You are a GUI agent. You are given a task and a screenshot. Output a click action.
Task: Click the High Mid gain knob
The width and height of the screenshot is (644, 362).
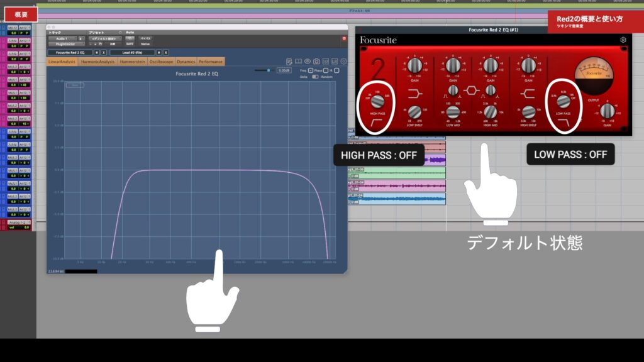click(491, 65)
